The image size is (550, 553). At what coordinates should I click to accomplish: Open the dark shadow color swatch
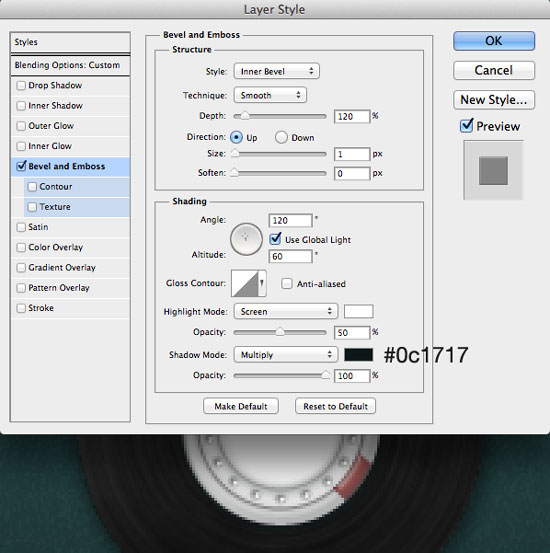click(358, 354)
